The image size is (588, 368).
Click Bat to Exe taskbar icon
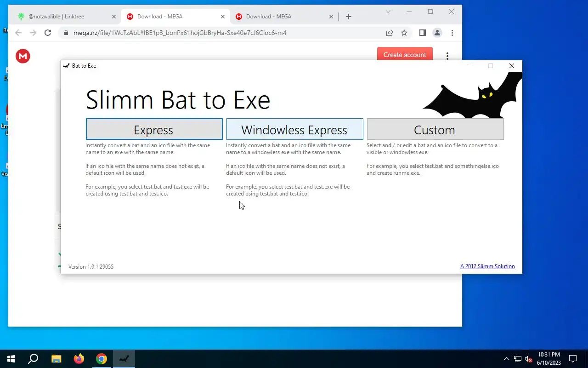pos(124,359)
